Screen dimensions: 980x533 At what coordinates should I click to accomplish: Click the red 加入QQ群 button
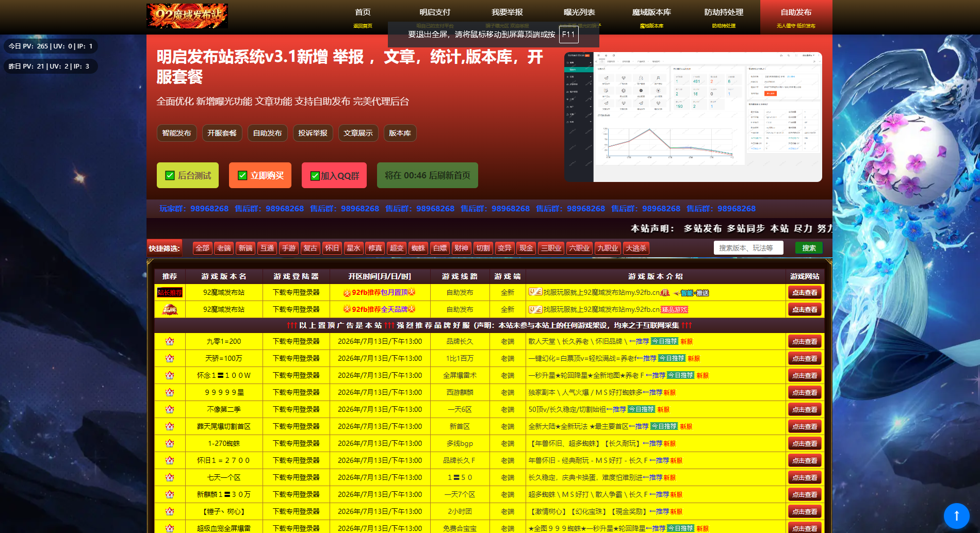coord(334,175)
